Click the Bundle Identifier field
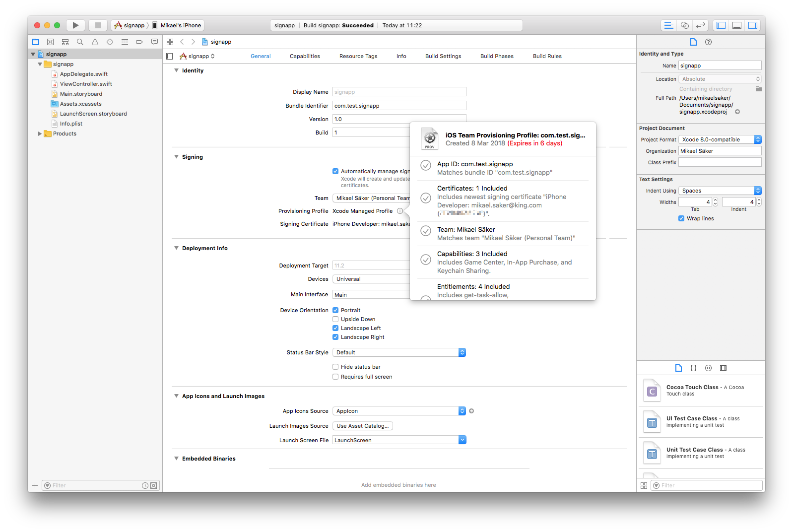793x532 pixels. [x=399, y=106]
